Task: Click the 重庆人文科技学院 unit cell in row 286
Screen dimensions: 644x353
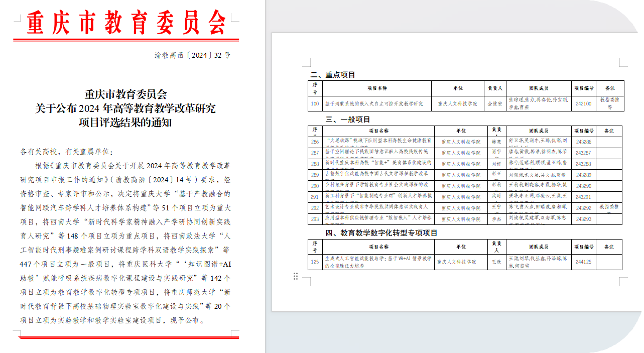Action: click(x=460, y=142)
